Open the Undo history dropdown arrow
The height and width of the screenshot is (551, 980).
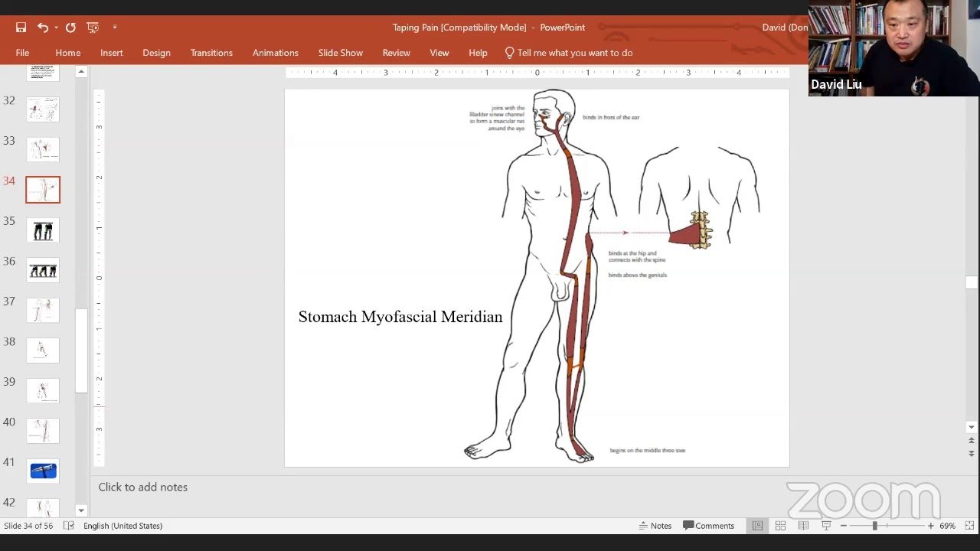tap(56, 28)
